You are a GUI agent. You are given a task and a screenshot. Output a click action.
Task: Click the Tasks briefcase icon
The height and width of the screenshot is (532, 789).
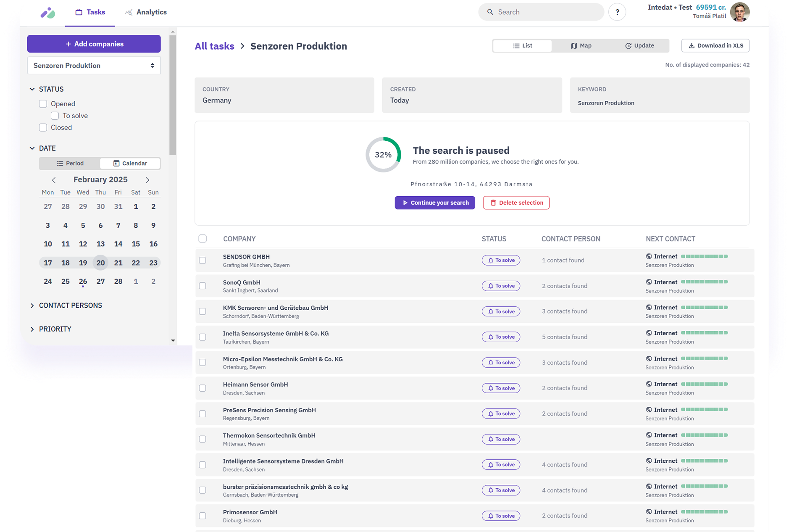(79, 12)
